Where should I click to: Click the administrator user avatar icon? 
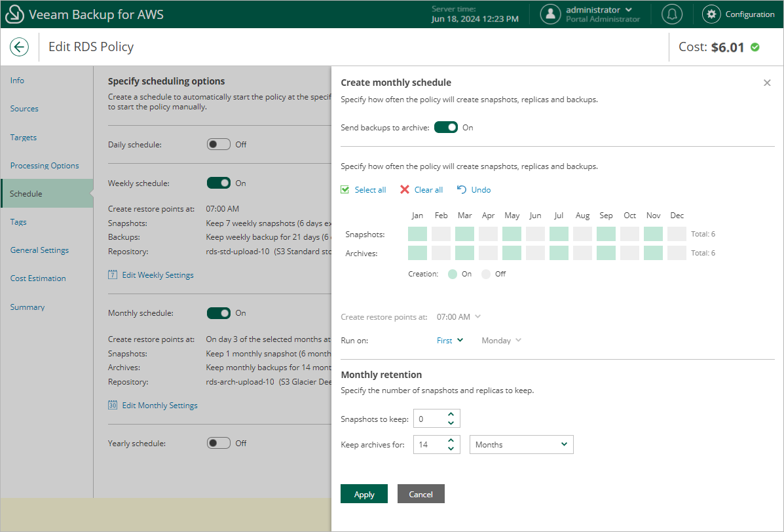coord(550,14)
